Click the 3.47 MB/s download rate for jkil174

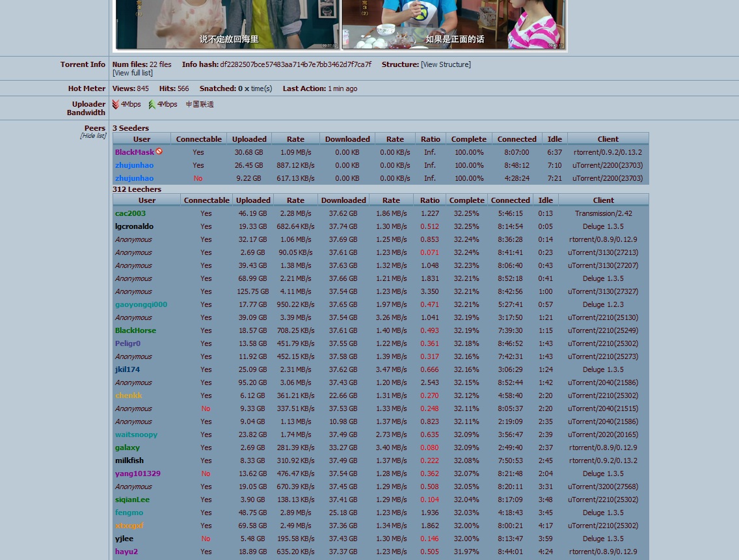click(x=391, y=369)
